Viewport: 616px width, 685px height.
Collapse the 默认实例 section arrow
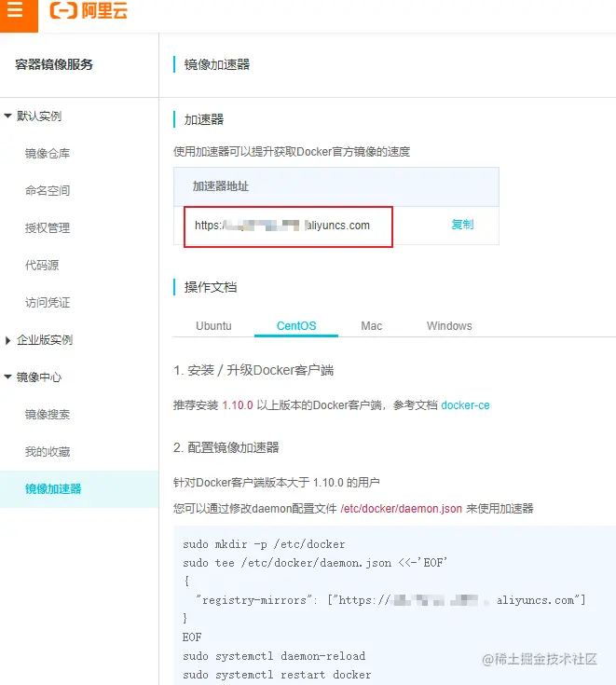[x=7, y=116]
